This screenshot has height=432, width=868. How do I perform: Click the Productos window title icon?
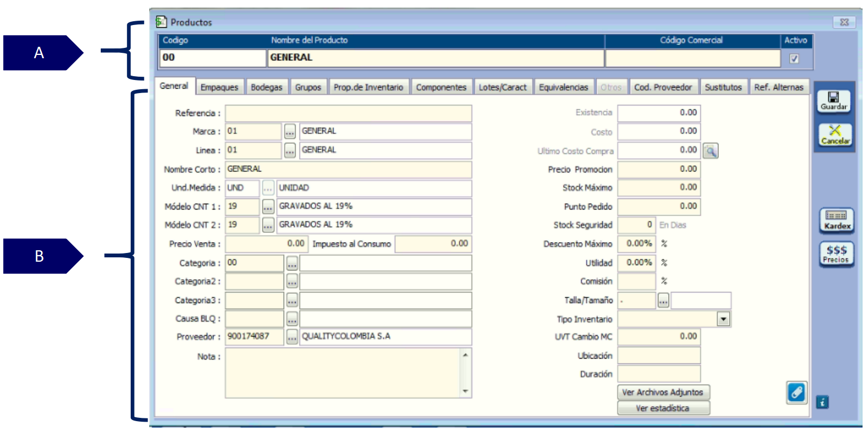pyautogui.click(x=161, y=22)
